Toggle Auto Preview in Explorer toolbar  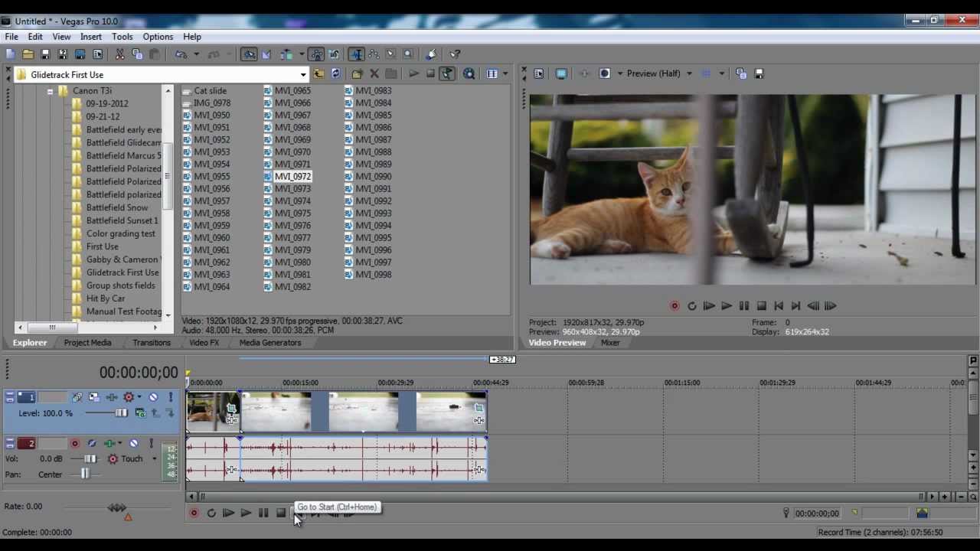pos(447,74)
